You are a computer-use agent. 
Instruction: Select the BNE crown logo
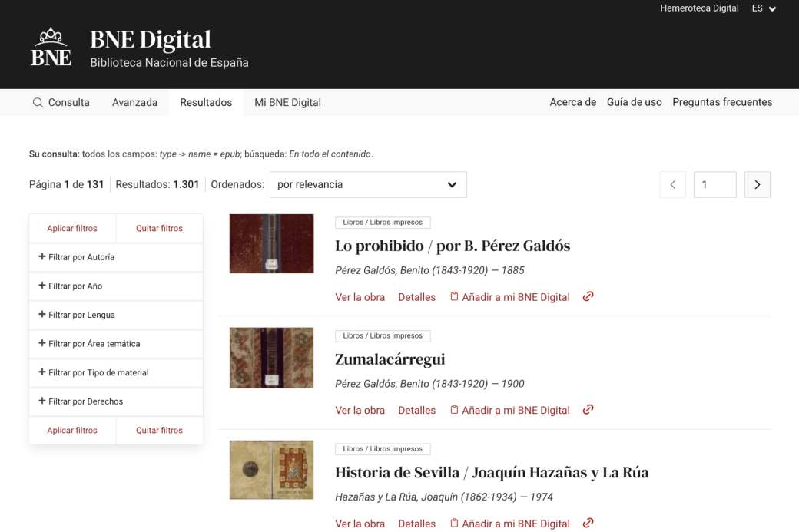coord(50,46)
